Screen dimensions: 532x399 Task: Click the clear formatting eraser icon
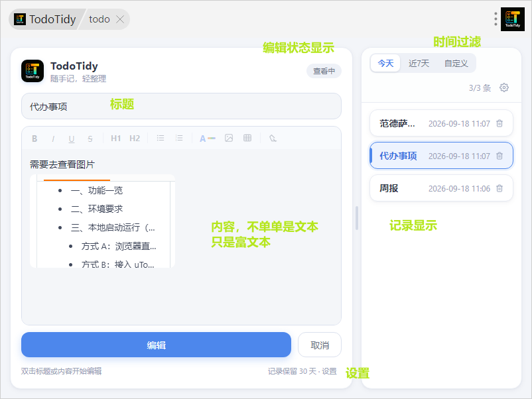273,138
